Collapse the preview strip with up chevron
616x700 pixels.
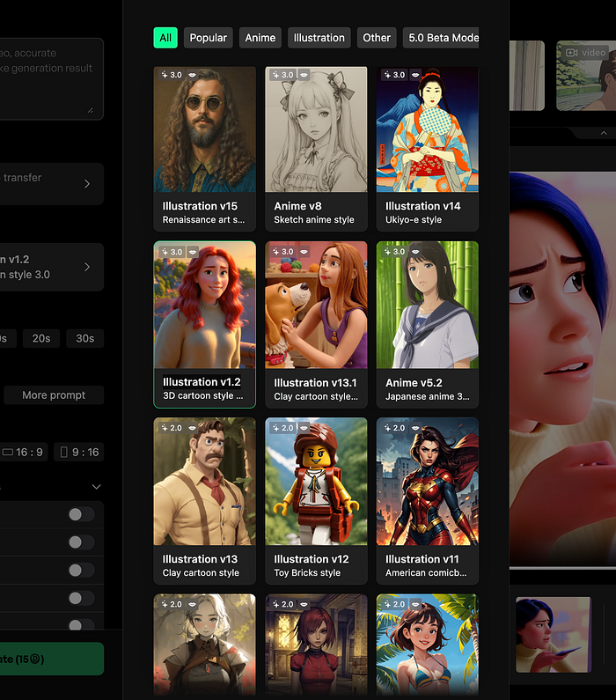pyautogui.click(x=604, y=133)
